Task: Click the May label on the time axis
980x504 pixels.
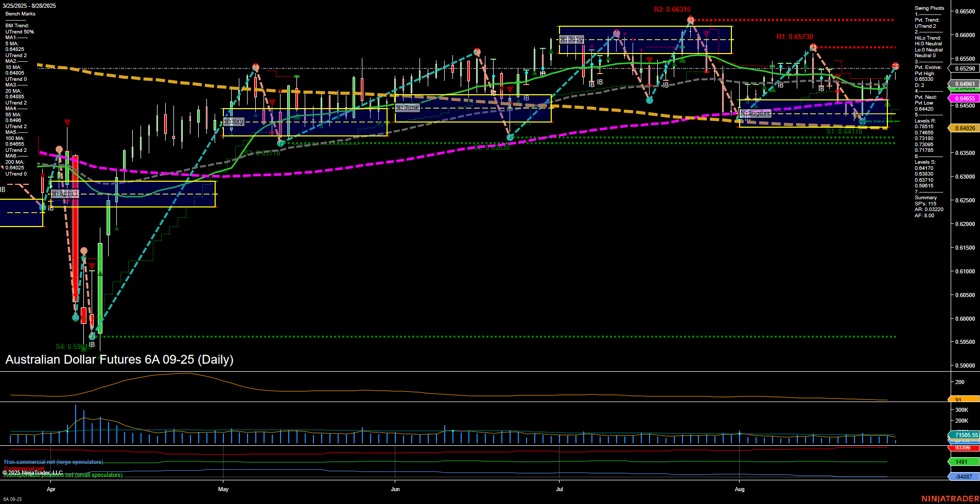Action: coord(223,489)
